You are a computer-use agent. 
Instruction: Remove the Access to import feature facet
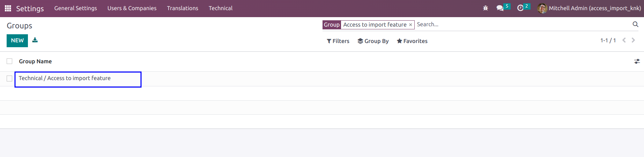click(x=410, y=25)
